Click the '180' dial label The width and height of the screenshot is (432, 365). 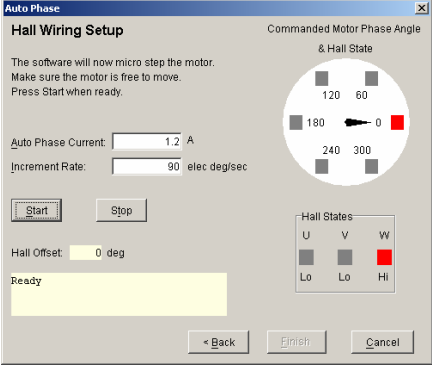coord(315,123)
